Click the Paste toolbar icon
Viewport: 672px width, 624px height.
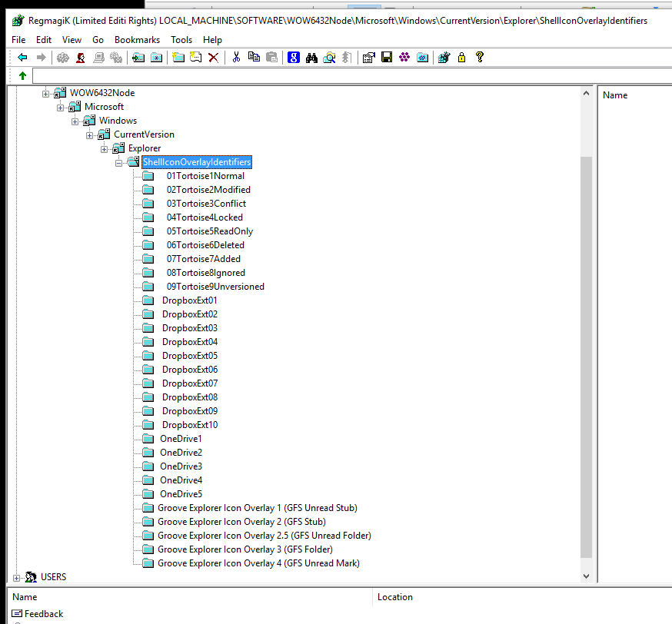271,57
